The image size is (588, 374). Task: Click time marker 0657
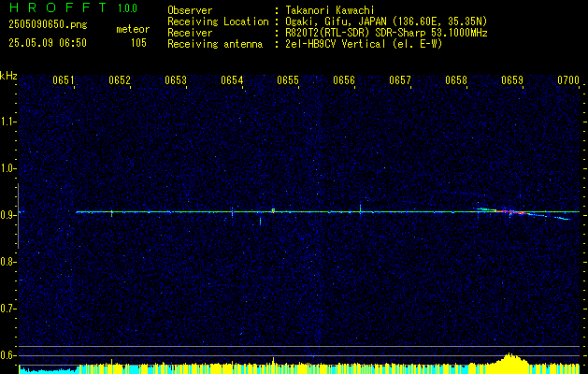[400, 80]
